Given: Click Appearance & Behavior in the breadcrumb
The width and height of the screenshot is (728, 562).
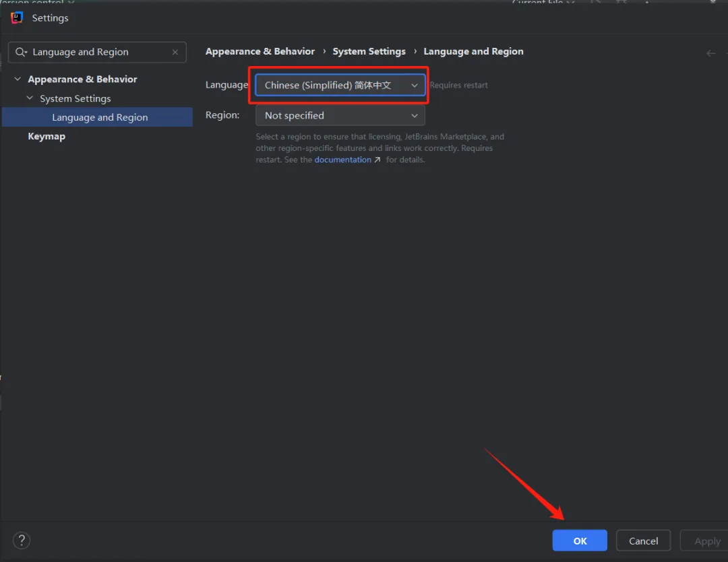Looking at the screenshot, I should pos(260,51).
